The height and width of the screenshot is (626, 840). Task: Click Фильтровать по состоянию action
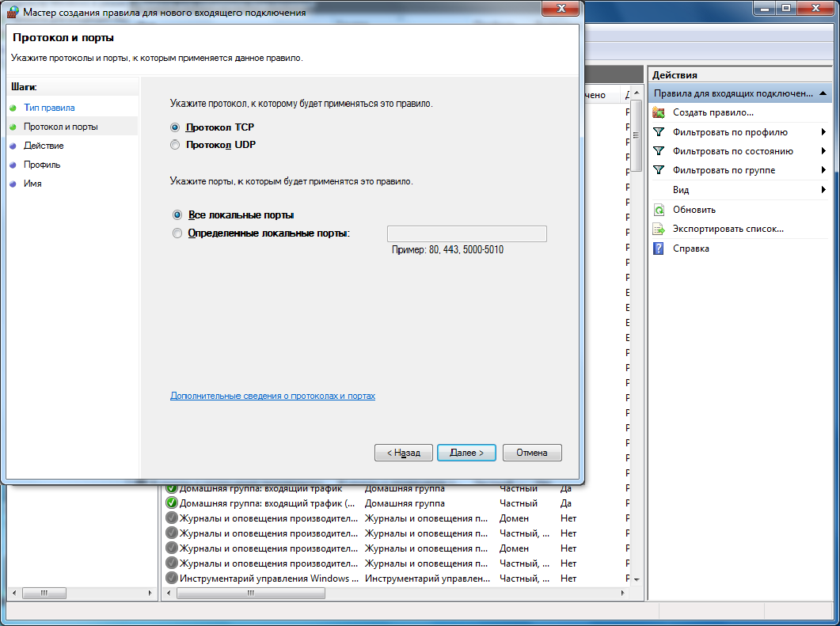(733, 151)
